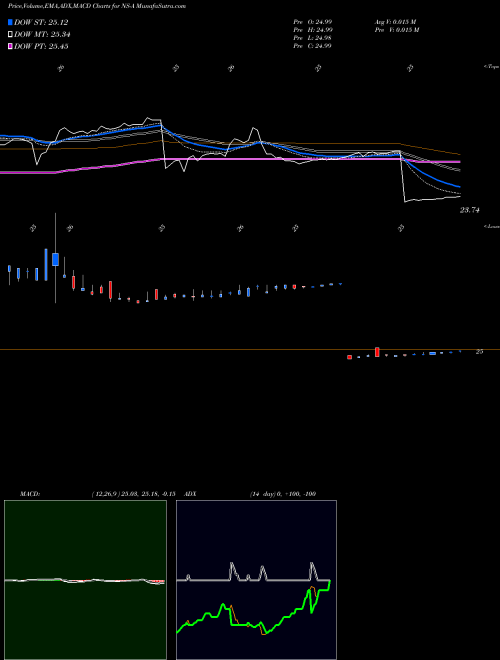
Task: Click the white DOW MT legend swatch
Action: pyautogui.click(x=10, y=35)
